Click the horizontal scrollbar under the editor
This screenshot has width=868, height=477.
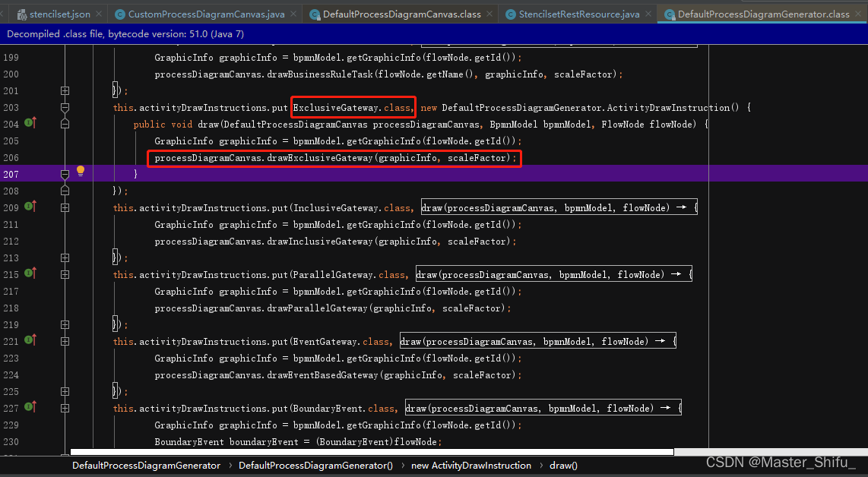[372, 451]
